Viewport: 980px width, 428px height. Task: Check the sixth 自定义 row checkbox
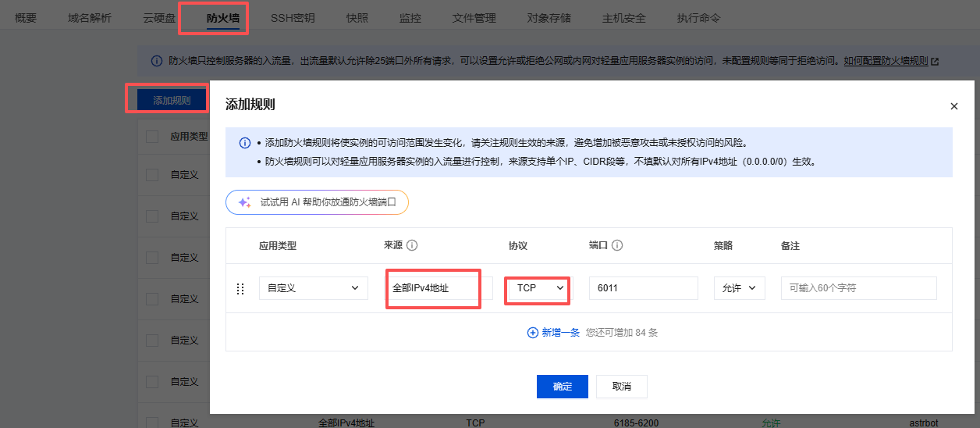pos(152,381)
